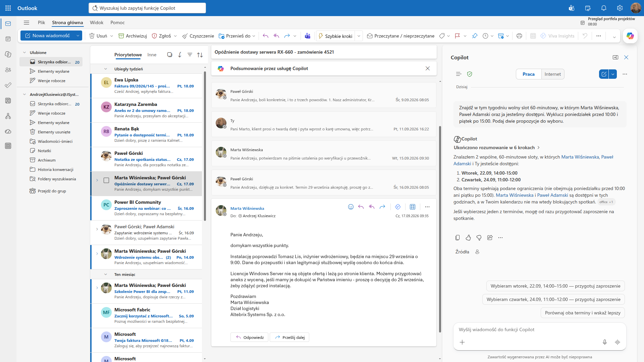React to Marta's email with emoji
The width and height of the screenshot is (644, 362).
pyautogui.click(x=351, y=207)
